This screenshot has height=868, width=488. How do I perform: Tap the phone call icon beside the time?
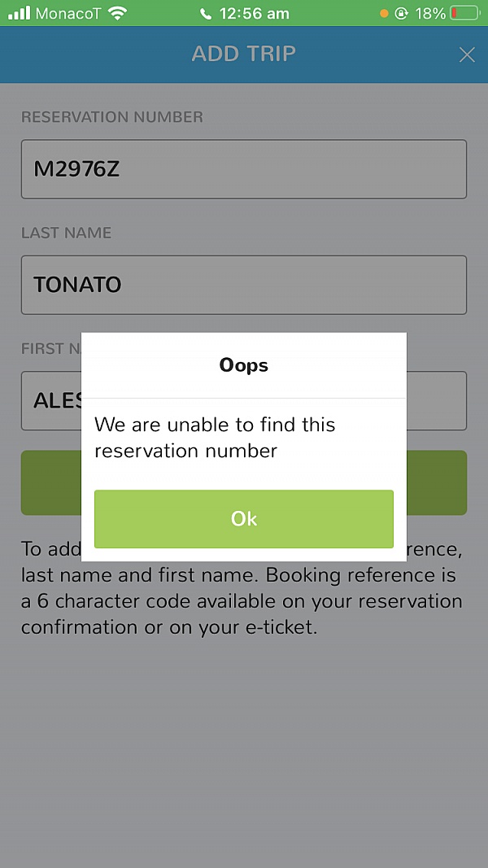(x=205, y=14)
